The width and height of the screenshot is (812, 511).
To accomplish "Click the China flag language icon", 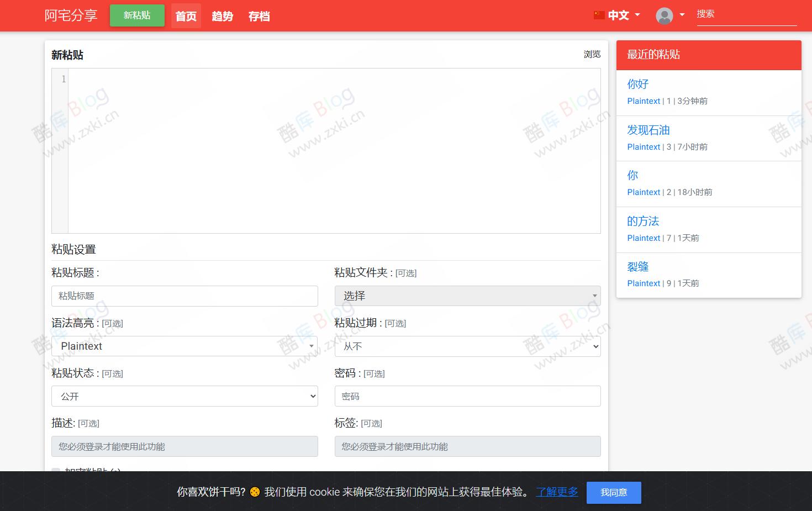I will pyautogui.click(x=599, y=15).
